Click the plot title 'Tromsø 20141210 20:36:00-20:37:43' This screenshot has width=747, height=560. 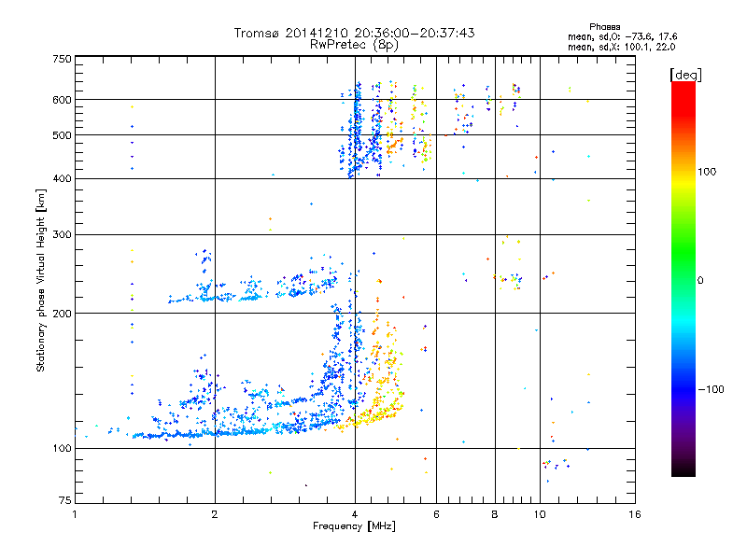(354, 33)
